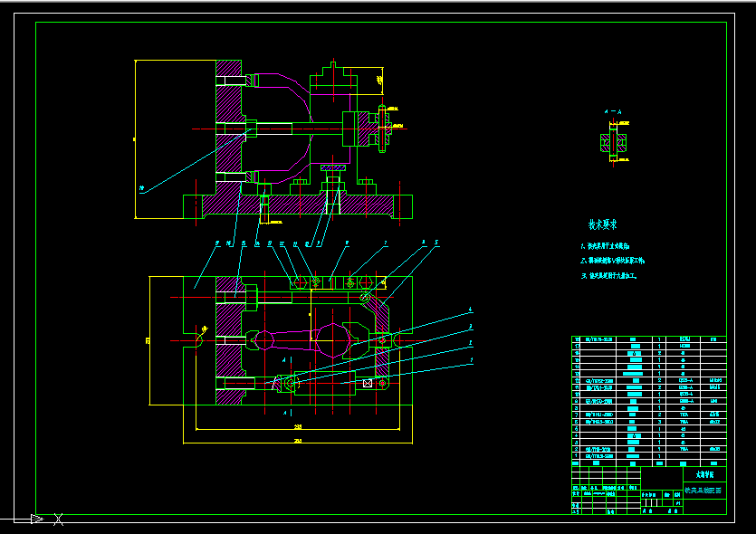The width and height of the screenshot is (756, 534).
Task: Click the UCS origin X icon
Action: point(58,519)
